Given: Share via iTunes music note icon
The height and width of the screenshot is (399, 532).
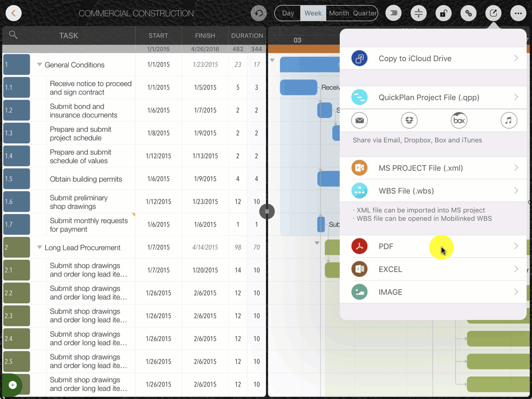Looking at the screenshot, I should [509, 121].
